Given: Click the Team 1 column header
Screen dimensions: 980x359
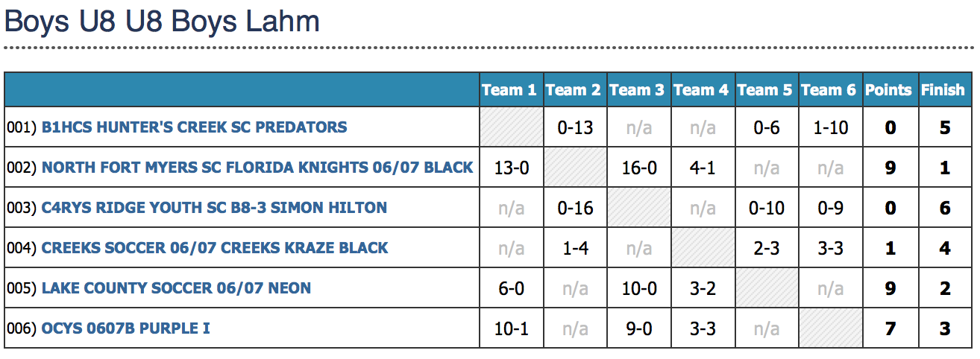Looking at the screenshot, I should click(x=511, y=90).
